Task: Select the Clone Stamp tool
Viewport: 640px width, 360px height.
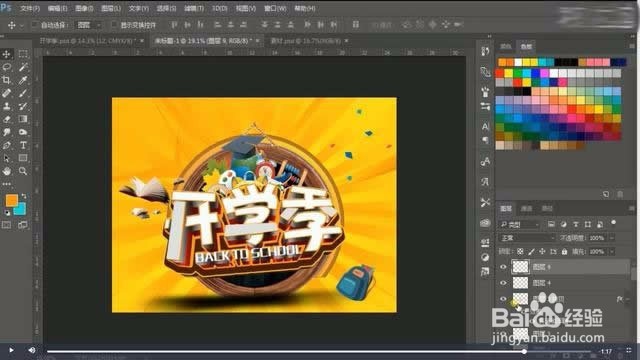Action: [x=7, y=106]
